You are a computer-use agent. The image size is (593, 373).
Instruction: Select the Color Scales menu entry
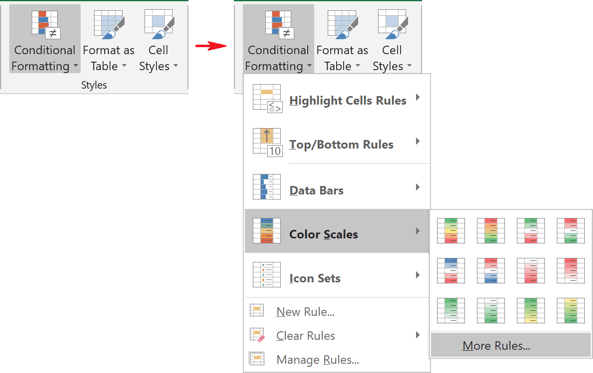337,231
